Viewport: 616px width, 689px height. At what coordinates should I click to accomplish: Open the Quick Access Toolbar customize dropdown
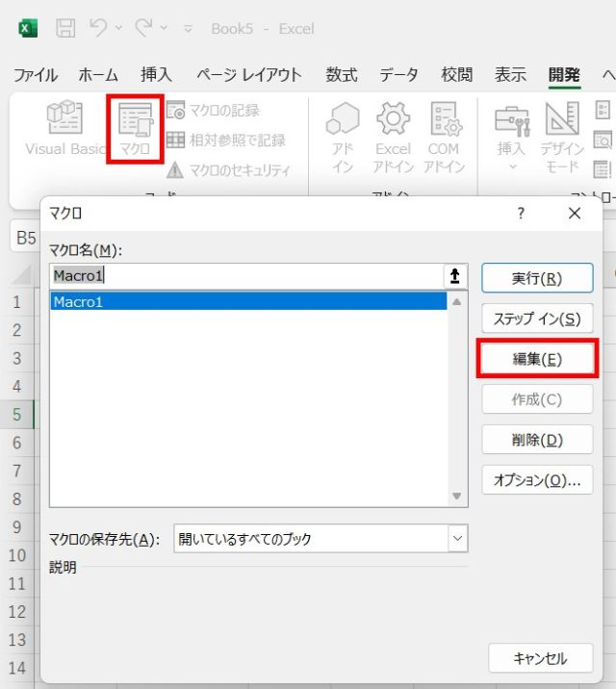[188, 29]
